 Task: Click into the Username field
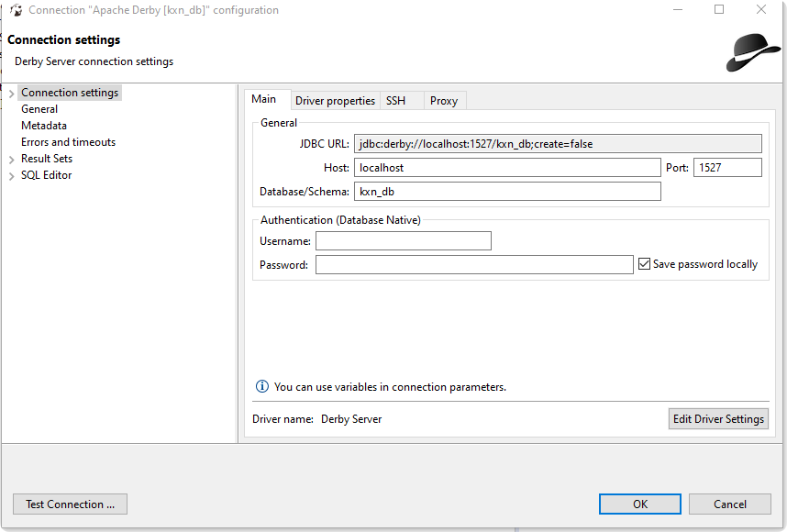tap(404, 241)
